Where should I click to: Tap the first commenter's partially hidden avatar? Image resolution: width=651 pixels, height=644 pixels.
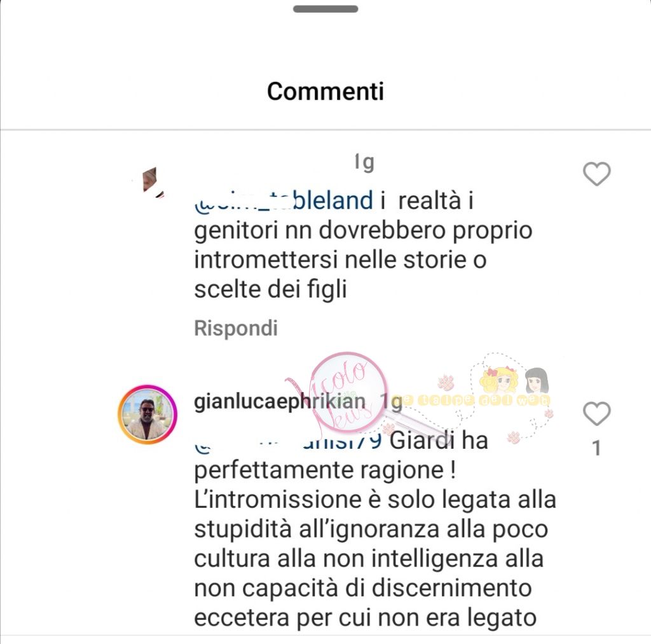(x=151, y=181)
